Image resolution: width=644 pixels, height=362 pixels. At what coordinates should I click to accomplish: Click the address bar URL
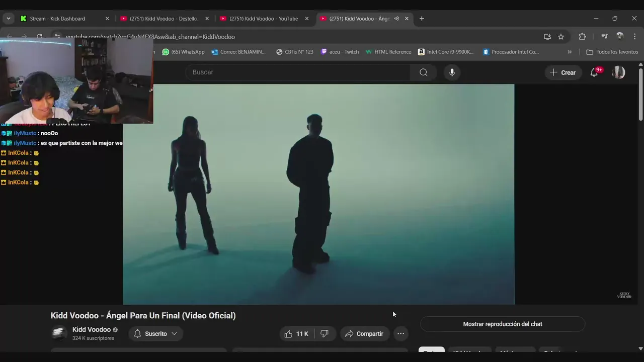point(150,37)
